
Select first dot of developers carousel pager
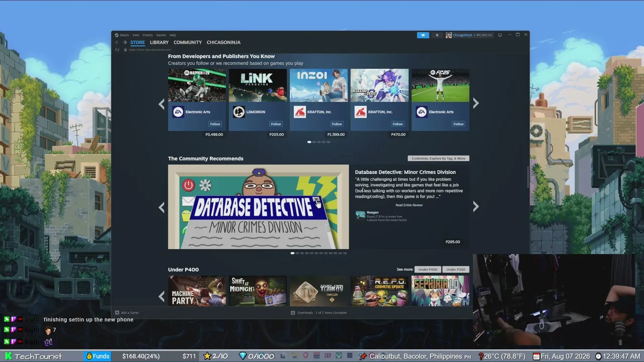(x=309, y=142)
